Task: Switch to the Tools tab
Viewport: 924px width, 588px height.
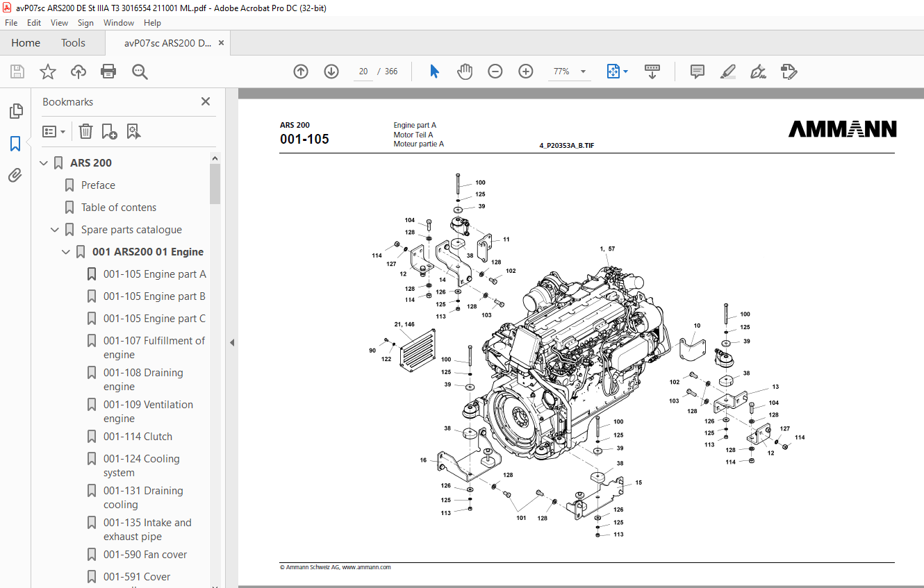Action: [x=73, y=43]
